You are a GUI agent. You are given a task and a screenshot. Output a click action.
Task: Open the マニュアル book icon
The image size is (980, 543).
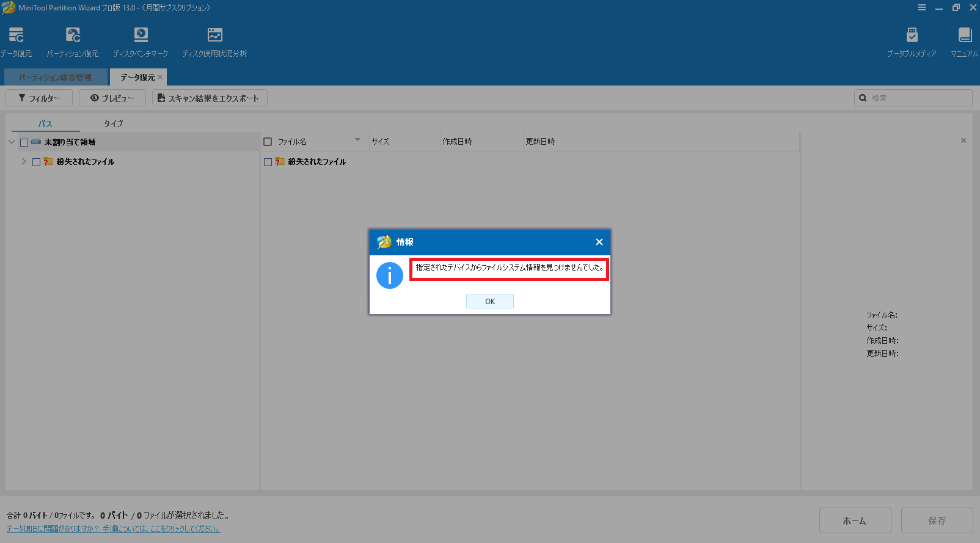(x=965, y=35)
